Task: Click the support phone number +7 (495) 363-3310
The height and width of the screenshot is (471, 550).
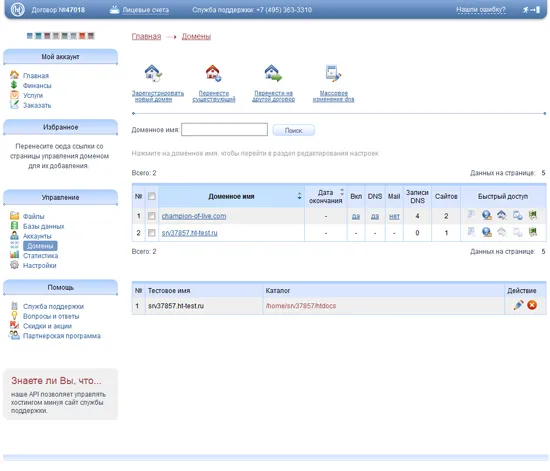Action: pyautogui.click(x=284, y=10)
